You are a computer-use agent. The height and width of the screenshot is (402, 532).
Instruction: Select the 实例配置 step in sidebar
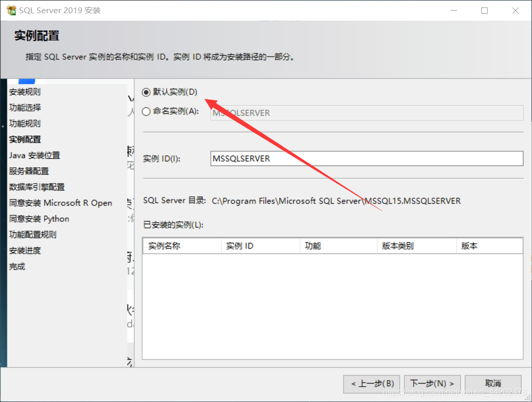[x=25, y=139]
